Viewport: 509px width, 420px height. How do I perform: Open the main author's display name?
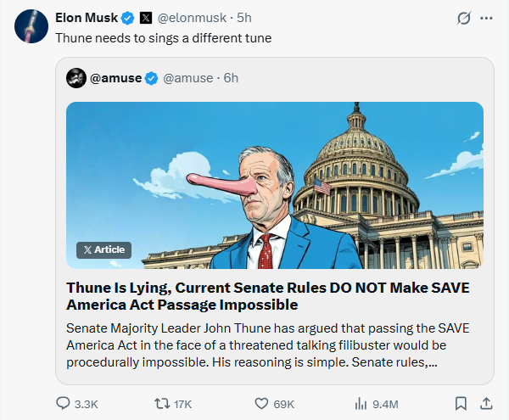click(x=87, y=17)
